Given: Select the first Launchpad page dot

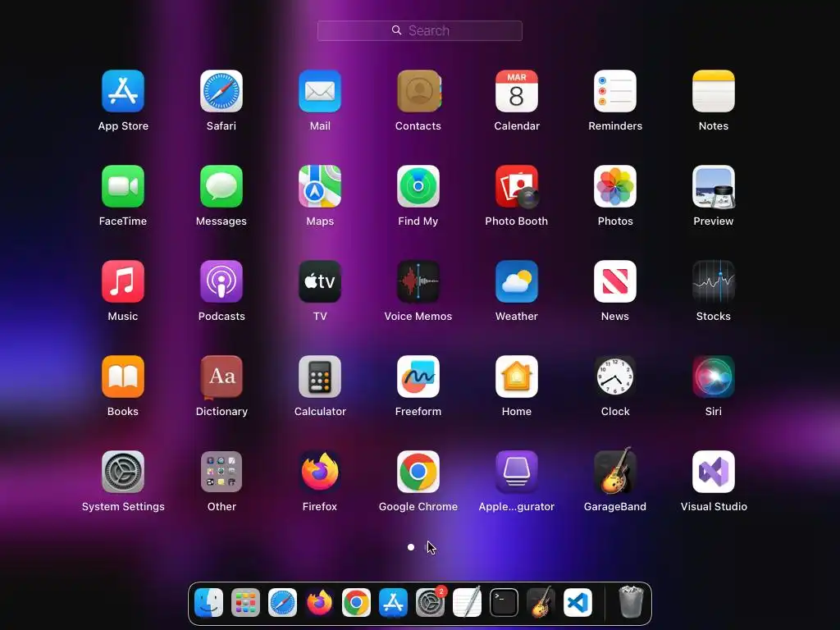Looking at the screenshot, I should coord(411,547).
